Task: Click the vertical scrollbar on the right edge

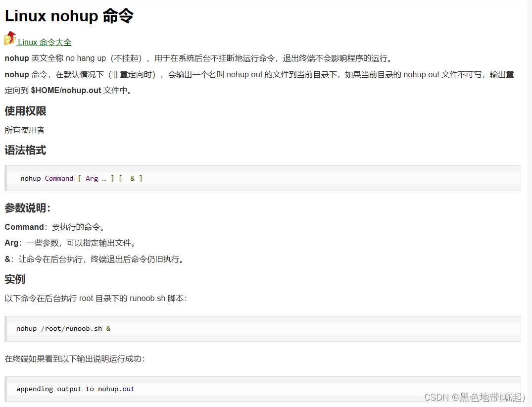Action: 530,198
